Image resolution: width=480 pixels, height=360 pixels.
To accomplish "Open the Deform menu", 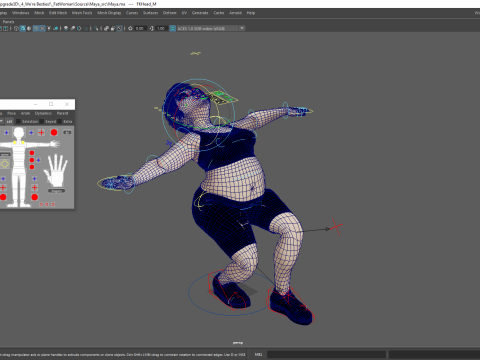I will [x=170, y=13].
